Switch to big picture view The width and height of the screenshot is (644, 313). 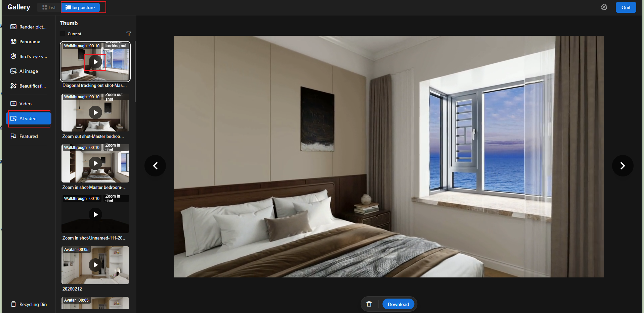[80, 7]
